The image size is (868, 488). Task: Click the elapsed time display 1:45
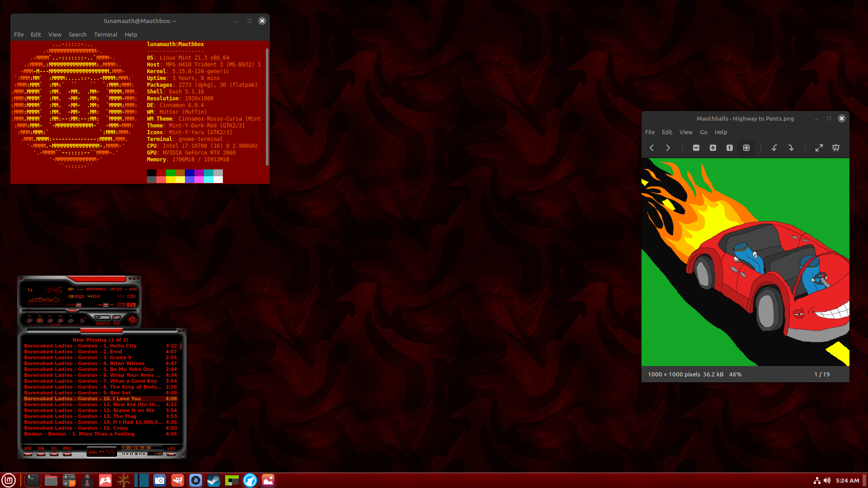[x=54, y=290]
